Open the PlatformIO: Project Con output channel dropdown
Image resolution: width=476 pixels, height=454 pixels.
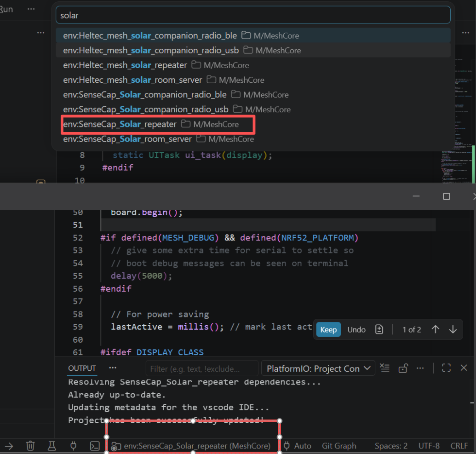click(x=318, y=368)
